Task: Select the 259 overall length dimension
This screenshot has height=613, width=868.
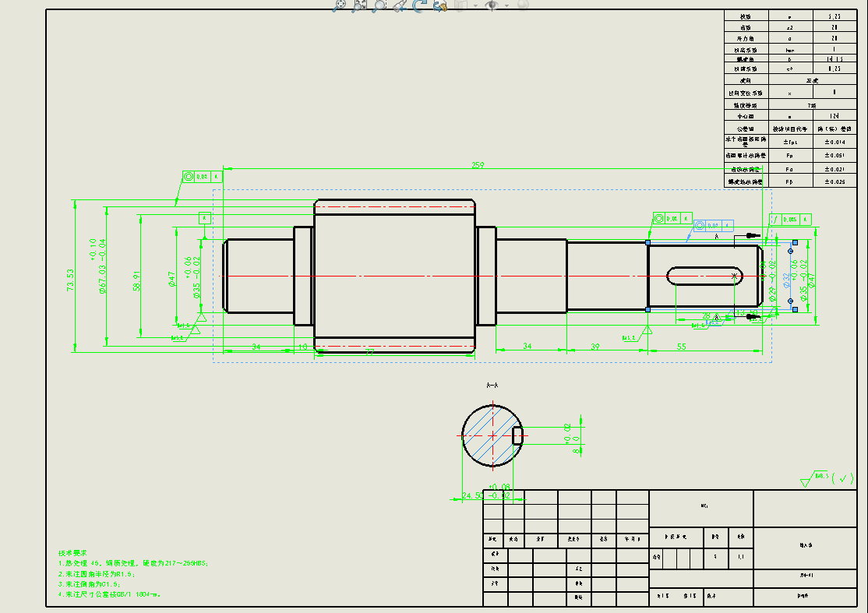Action: pos(477,165)
